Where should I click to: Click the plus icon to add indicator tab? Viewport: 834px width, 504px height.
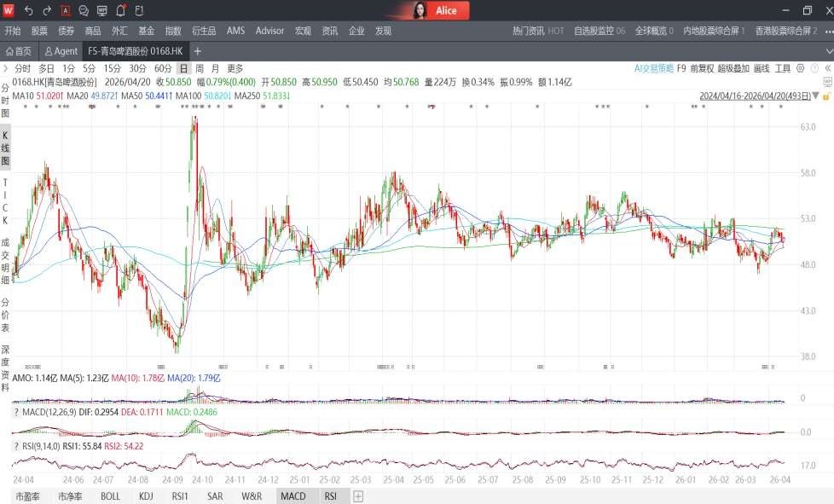point(358,495)
